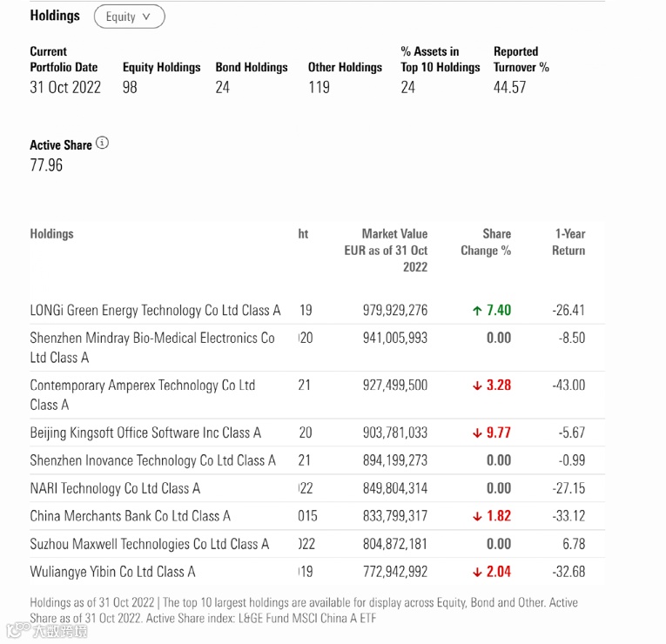This screenshot has width=666, height=644.
Task: Open Contemporary Amperex Technology holding
Action: pyautogui.click(x=142, y=395)
